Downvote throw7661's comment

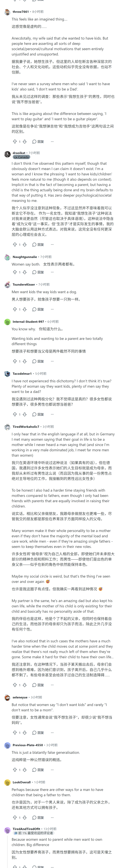point(25,141)
